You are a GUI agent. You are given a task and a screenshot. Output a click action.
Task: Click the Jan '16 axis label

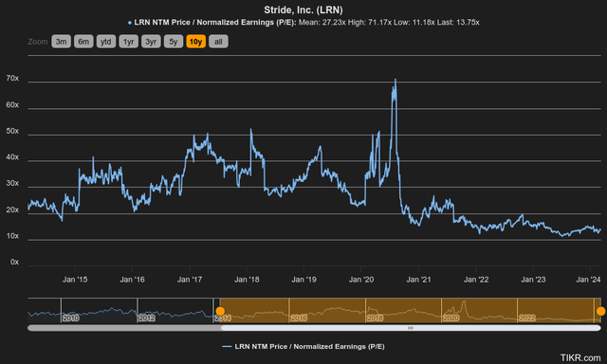132,280
